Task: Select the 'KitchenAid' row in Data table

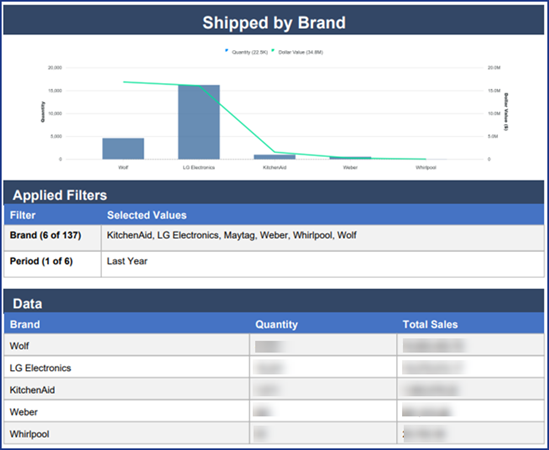Action: pyautogui.click(x=274, y=389)
